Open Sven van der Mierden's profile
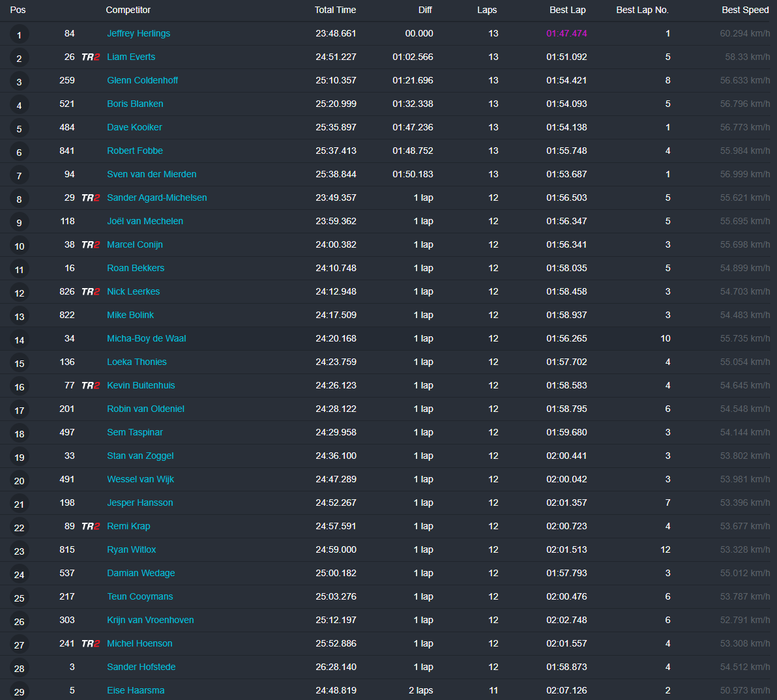 pos(152,174)
